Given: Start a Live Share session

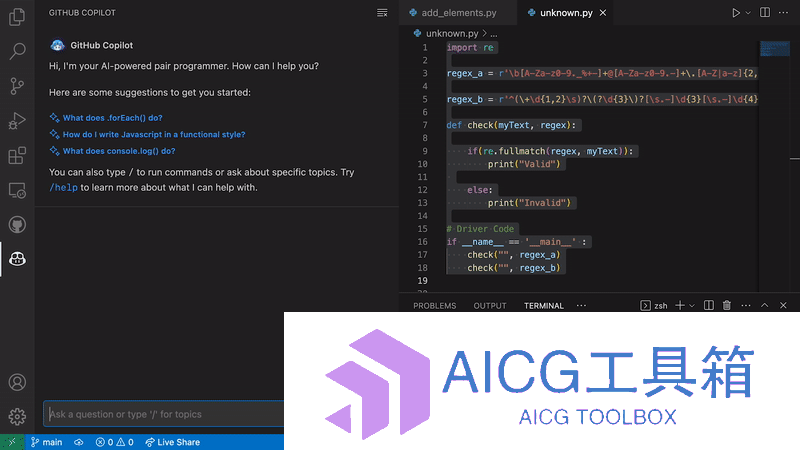Looking at the screenshot, I should tap(172, 442).
